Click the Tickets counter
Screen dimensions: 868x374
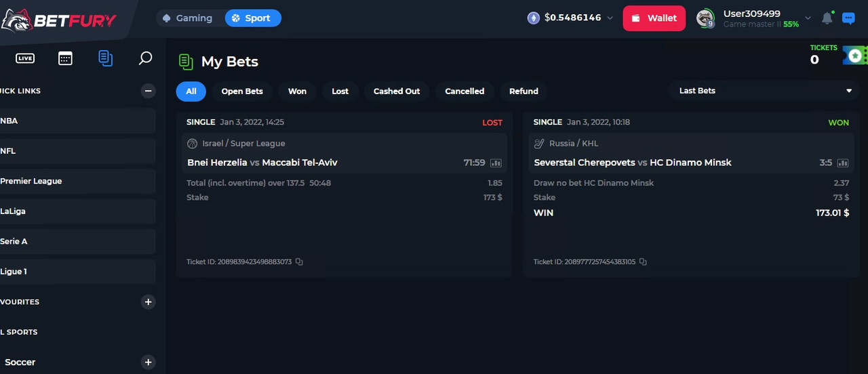coord(823,55)
